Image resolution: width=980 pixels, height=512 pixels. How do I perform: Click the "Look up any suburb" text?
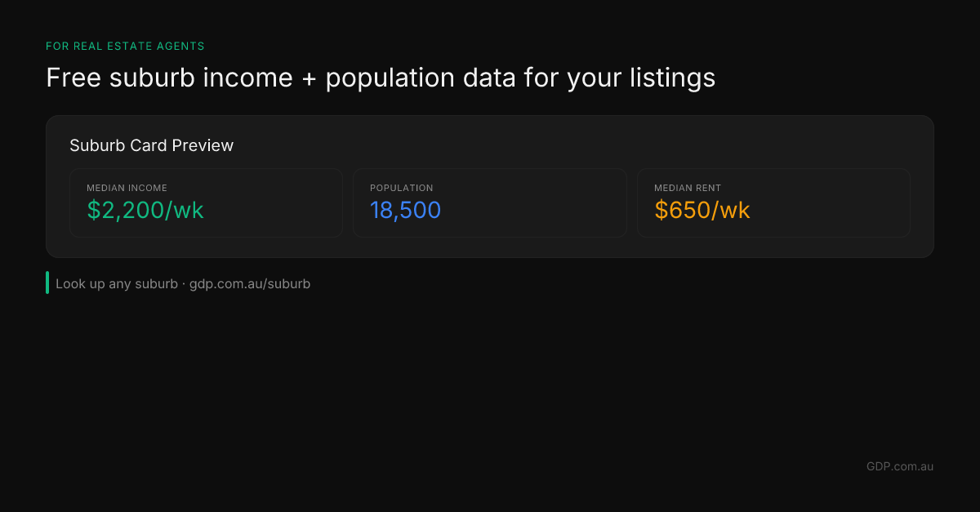click(x=116, y=284)
